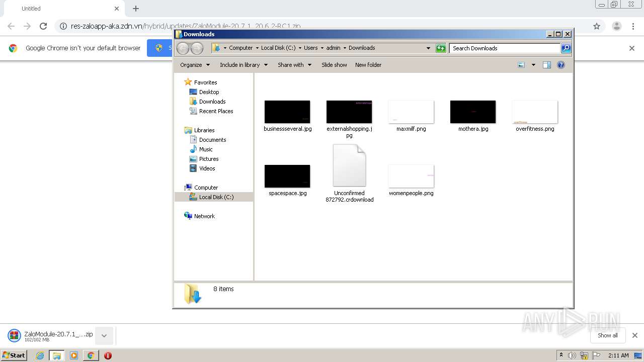Open Videos library in navigation pane

(x=207, y=168)
